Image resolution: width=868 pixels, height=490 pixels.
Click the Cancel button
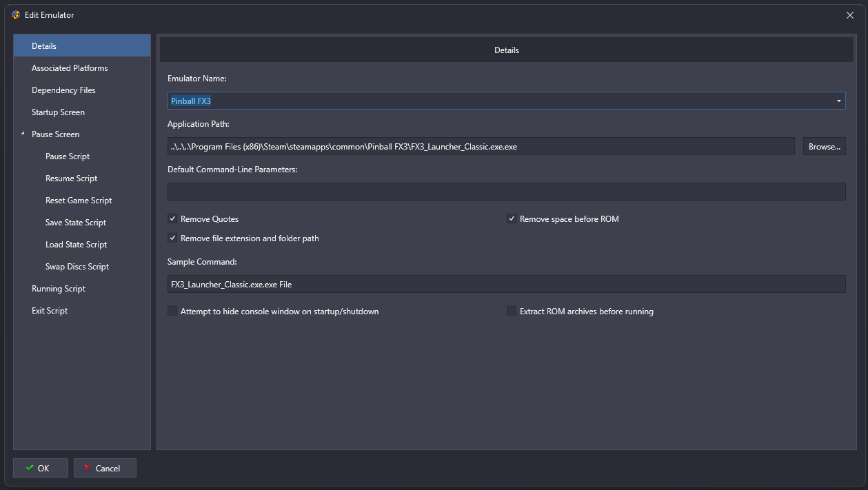[105, 468]
